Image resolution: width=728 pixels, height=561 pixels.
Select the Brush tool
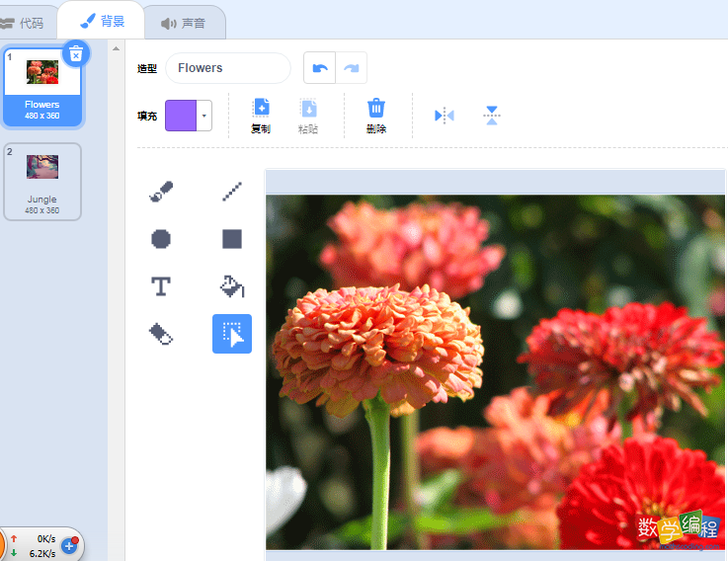[161, 192]
